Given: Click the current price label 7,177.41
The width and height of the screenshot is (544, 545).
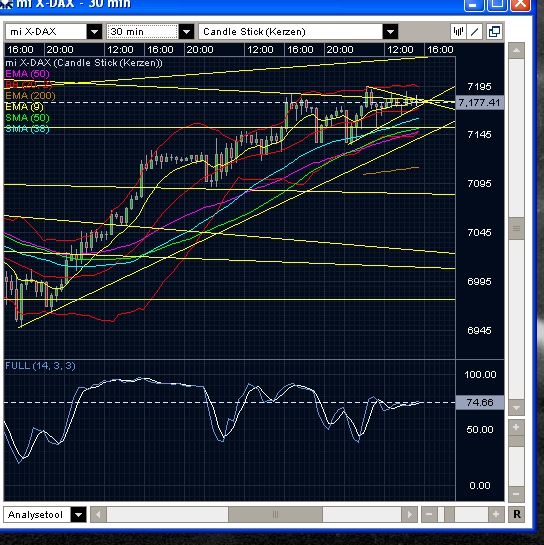Looking at the screenshot, I should [480, 103].
